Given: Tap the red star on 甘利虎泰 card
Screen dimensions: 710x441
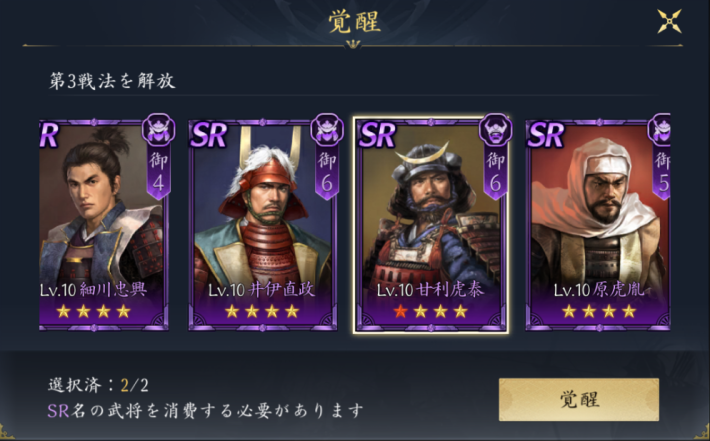Looking at the screenshot, I should (400, 311).
